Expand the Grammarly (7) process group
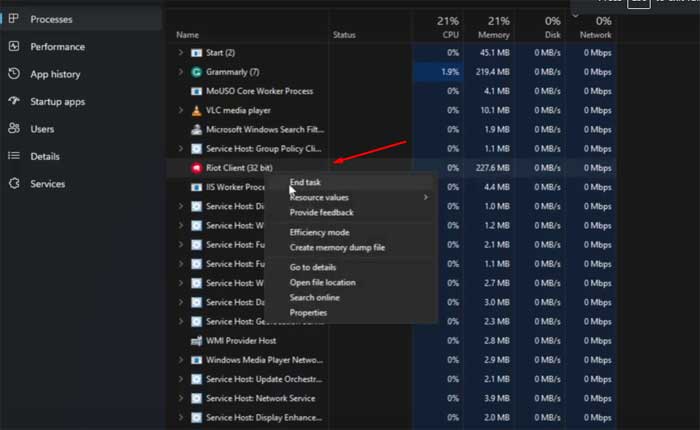This screenshot has width=700, height=430. pyautogui.click(x=180, y=72)
